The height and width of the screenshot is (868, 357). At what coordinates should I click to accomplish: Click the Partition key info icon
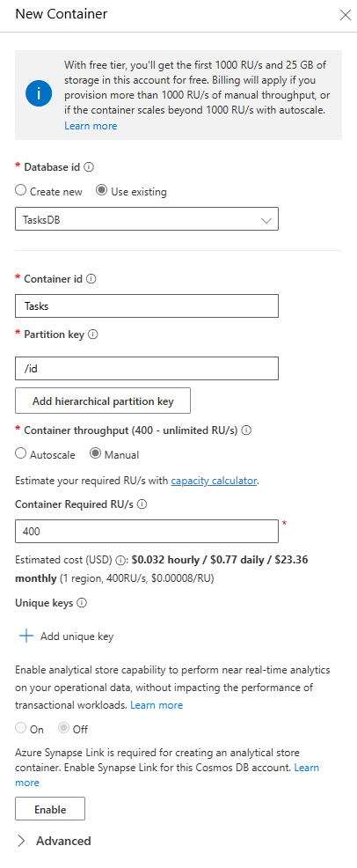coord(93,335)
